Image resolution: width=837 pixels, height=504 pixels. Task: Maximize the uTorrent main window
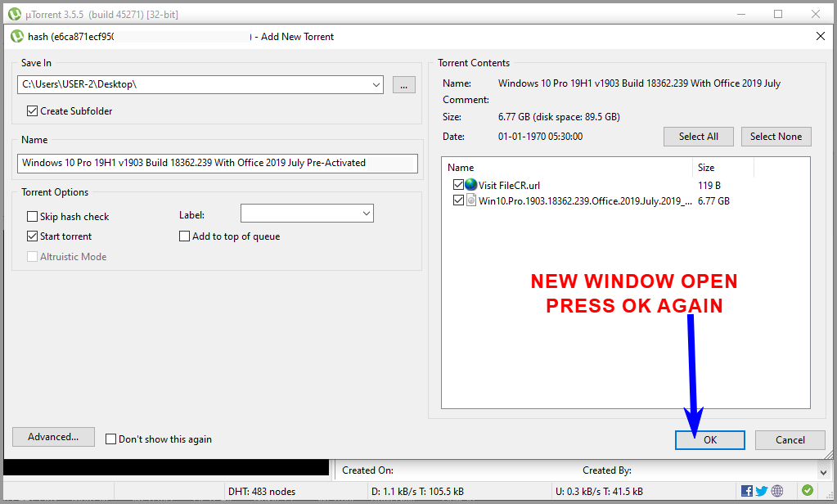778,14
